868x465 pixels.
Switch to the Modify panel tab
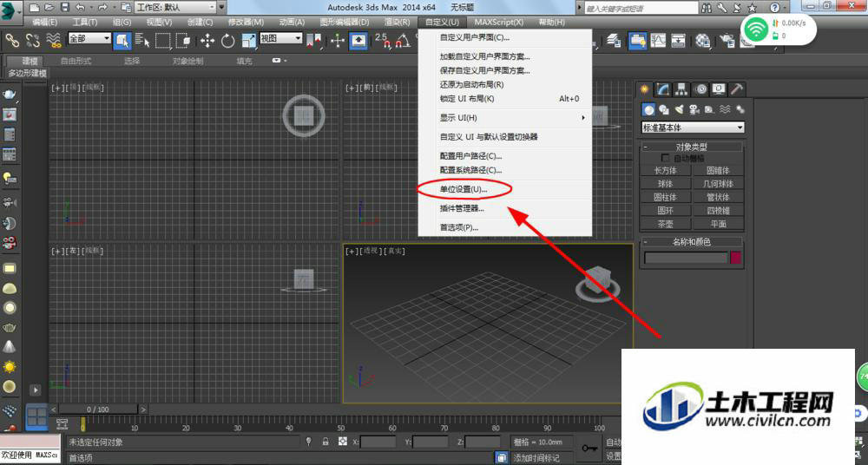(663, 89)
